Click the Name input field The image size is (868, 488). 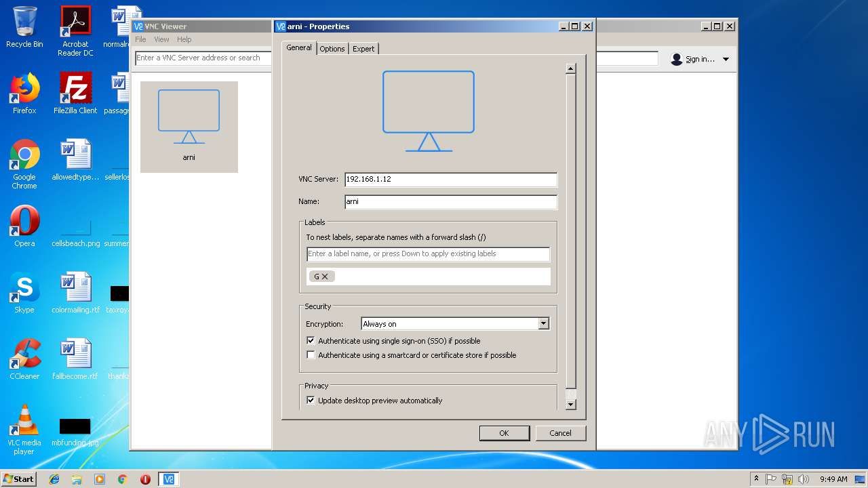(x=450, y=202)
